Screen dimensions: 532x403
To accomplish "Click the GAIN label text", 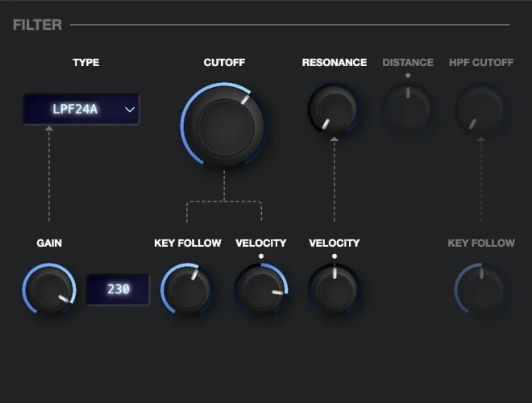I will tap(49, 243).
